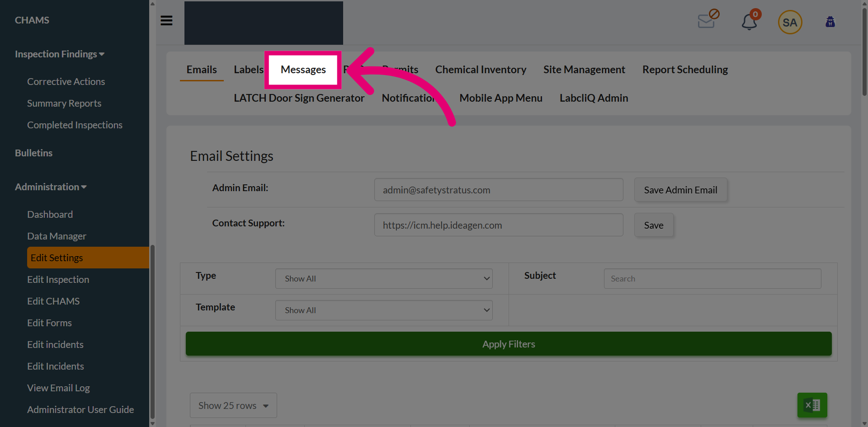Open Edit CHAMS in sidebar
This screenshot has width=868, height=427.
coord(53,301)
